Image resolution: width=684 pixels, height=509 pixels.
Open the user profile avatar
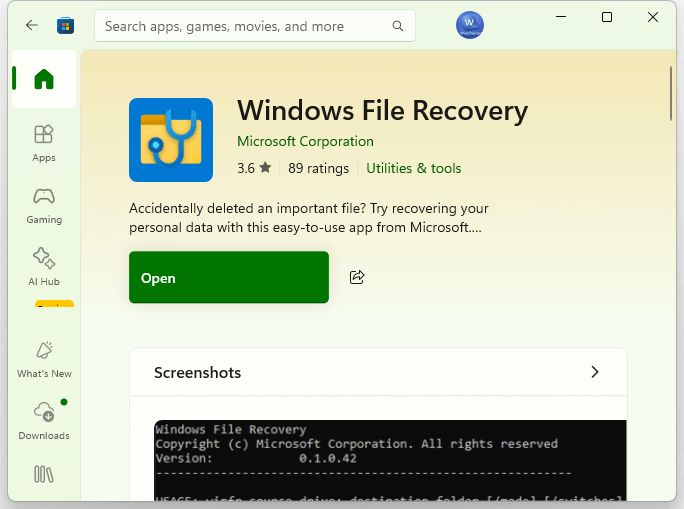(469, 25)
